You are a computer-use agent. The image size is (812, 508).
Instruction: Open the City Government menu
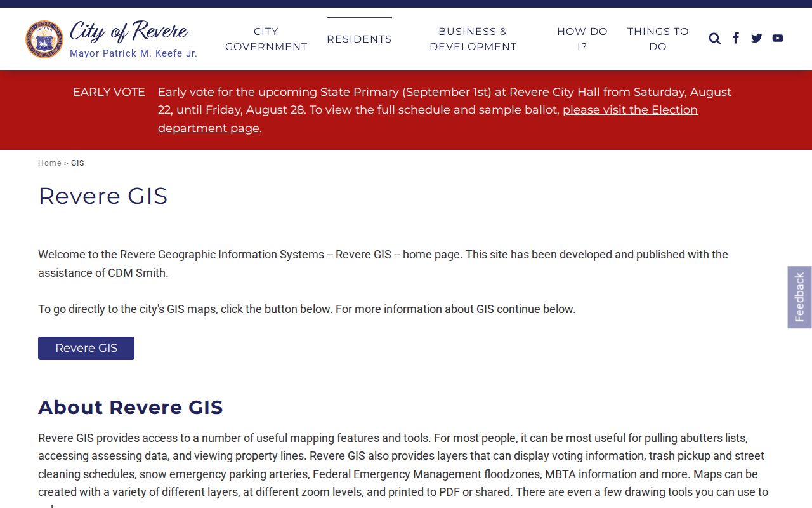pyautogui.click(x=266, y=39)
